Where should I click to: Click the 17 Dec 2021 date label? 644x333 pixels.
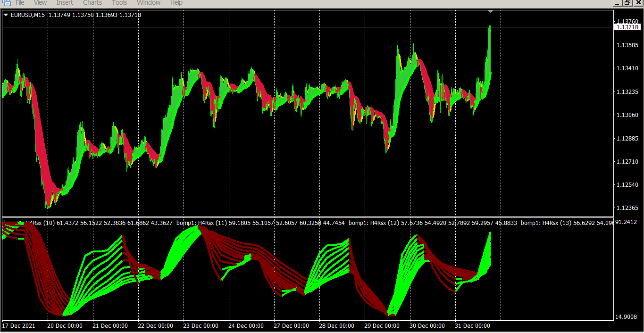[x=18, y=326]
